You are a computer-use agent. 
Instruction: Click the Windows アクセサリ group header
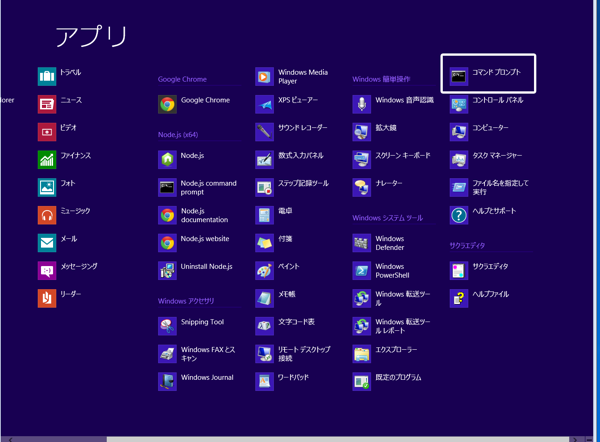pos(186,301)
